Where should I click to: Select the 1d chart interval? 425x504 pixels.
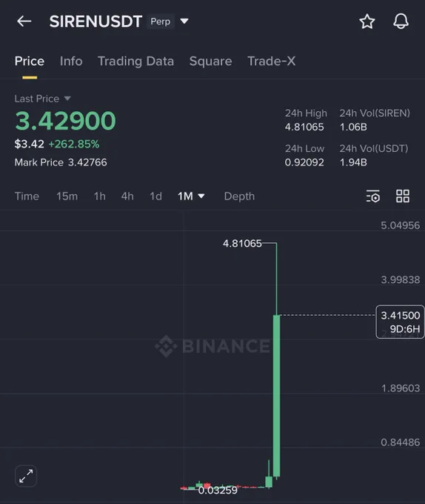tap(155, 196)
